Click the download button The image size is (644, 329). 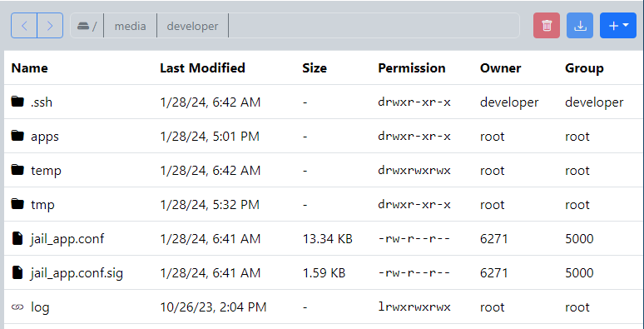tap(580, 26)
